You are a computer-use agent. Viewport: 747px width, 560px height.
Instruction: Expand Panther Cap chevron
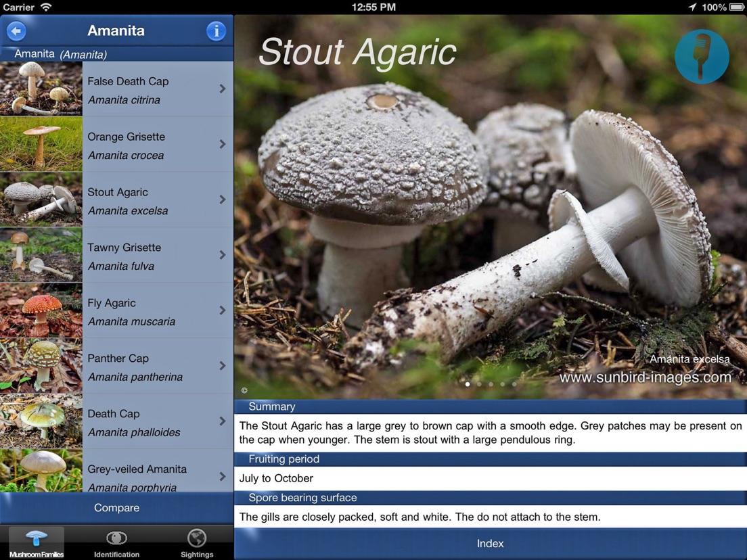(223, 366)
